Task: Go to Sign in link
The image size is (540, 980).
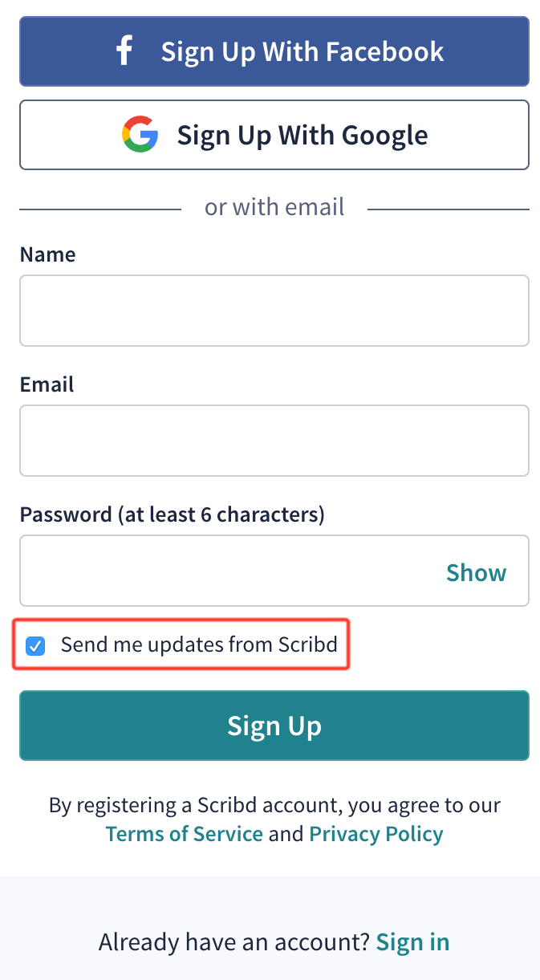Action: [x=413, y=941]
